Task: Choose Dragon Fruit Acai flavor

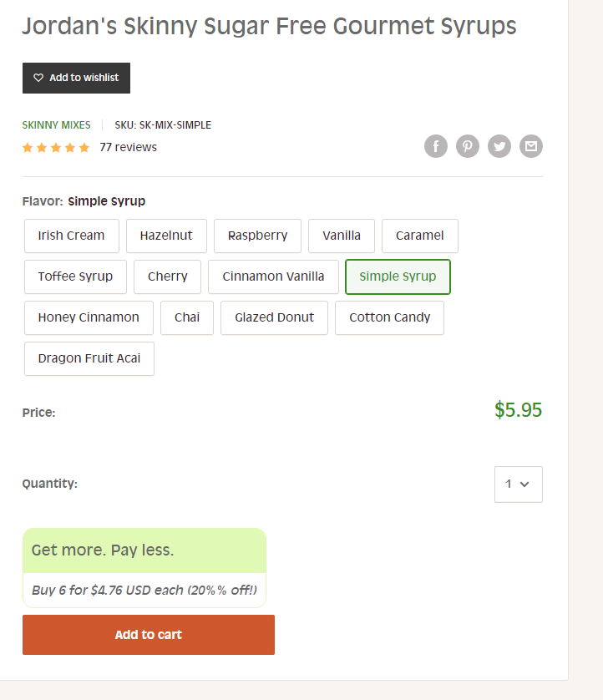Action: tap(89, 359)
